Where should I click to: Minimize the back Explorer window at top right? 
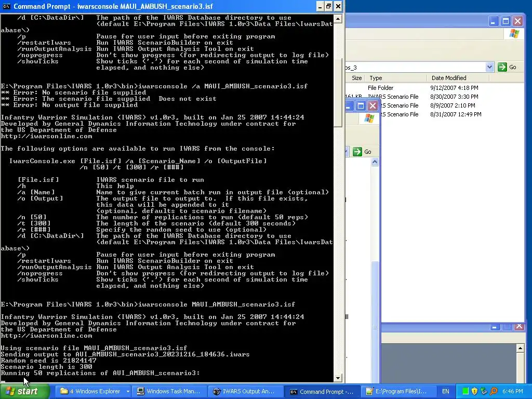point(494,21)
